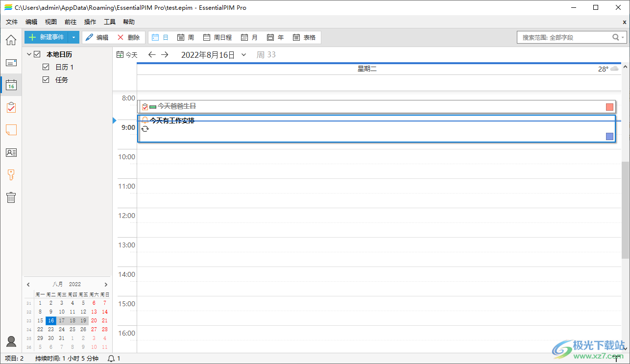The image size is (630, 364).
Task: Switch to 年 year view
Action: 275,37
